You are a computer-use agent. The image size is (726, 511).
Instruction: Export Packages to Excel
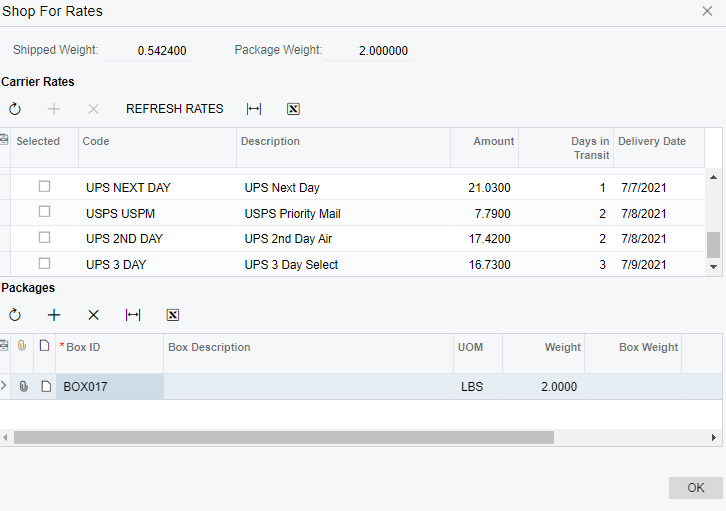(173, 315)
